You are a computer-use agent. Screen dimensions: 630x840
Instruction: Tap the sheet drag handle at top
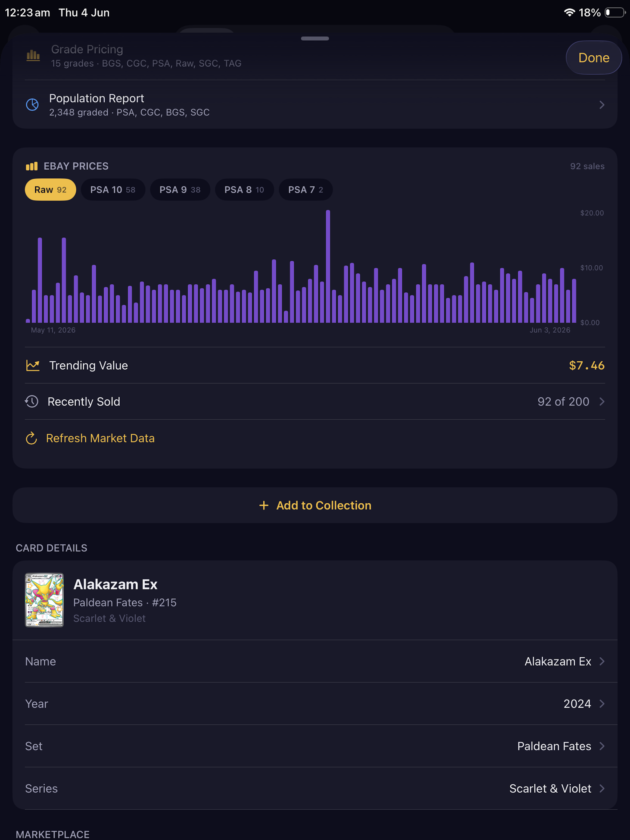(315, 38)
